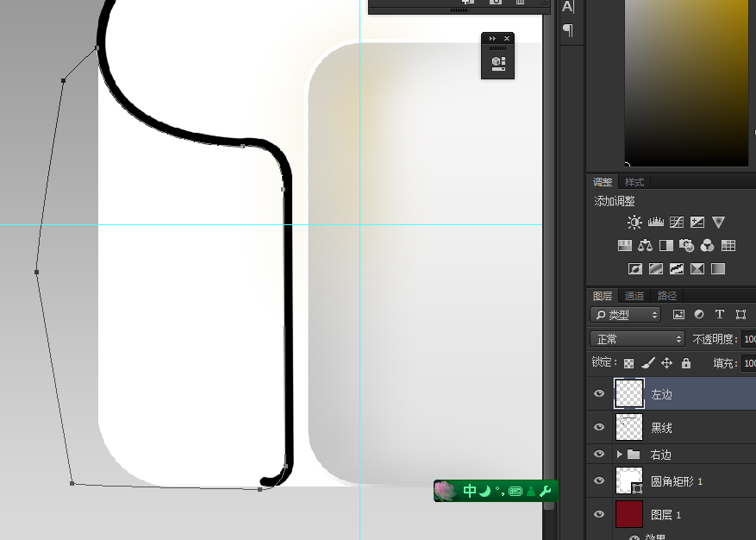Add a Photo Filter adjustment (camera icon)

click(686, 246)
